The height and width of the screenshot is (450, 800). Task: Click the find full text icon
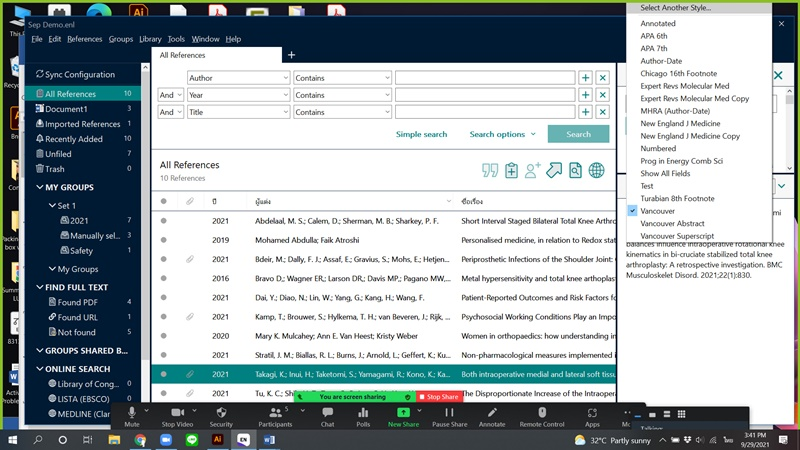click(575, 171)
